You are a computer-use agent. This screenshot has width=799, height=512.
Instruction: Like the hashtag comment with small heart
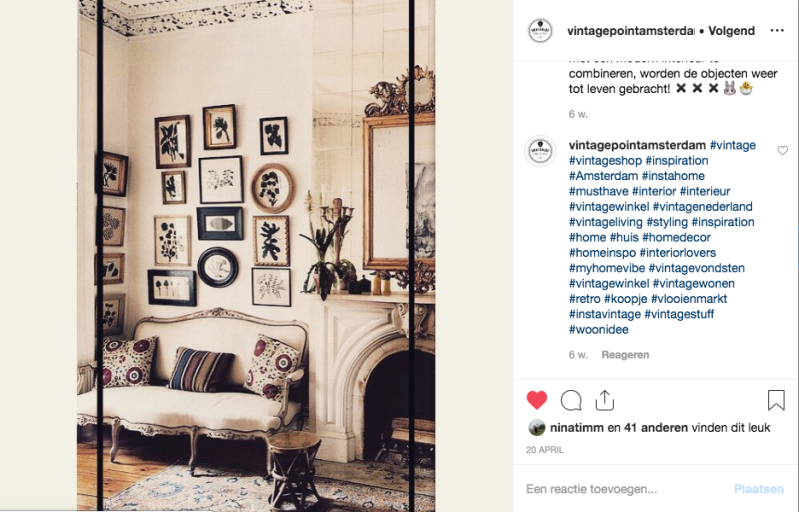783,150
